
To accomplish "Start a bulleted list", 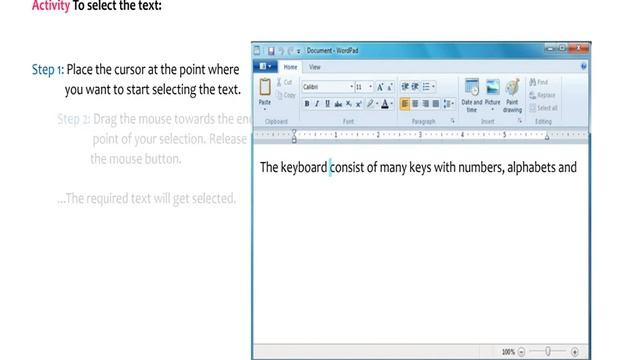I will click(x=426, y=87).
